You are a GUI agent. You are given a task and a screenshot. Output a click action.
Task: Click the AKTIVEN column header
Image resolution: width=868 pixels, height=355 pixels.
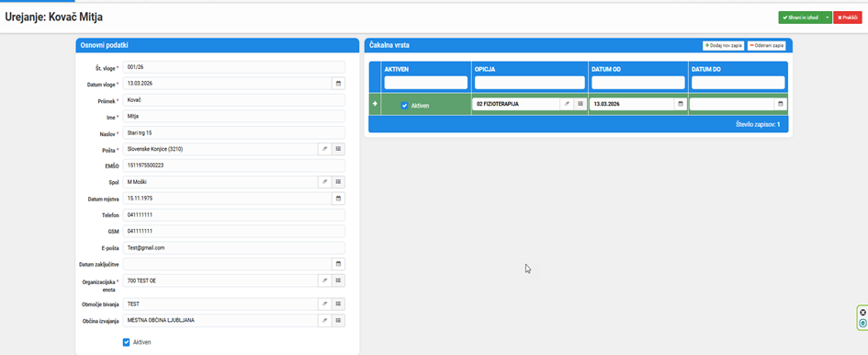(397, 69)
